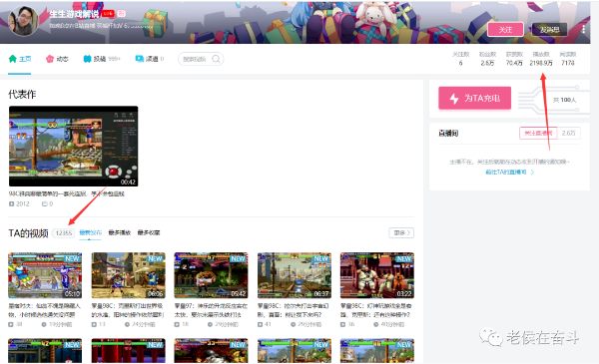Click the clock icon under 06:06 video
Image resolution: width=599 pixels, height=364 pixels.
(127, 324)
